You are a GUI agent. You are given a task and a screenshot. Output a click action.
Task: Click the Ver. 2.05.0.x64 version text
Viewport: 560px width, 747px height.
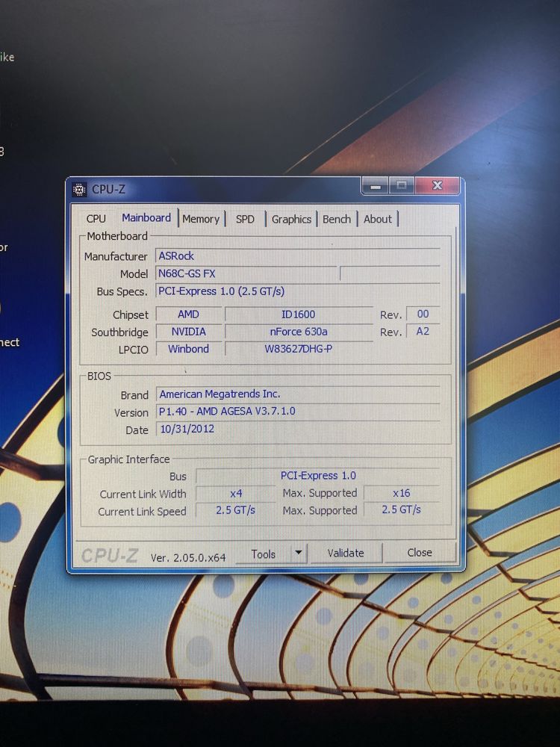pos(188,557)
